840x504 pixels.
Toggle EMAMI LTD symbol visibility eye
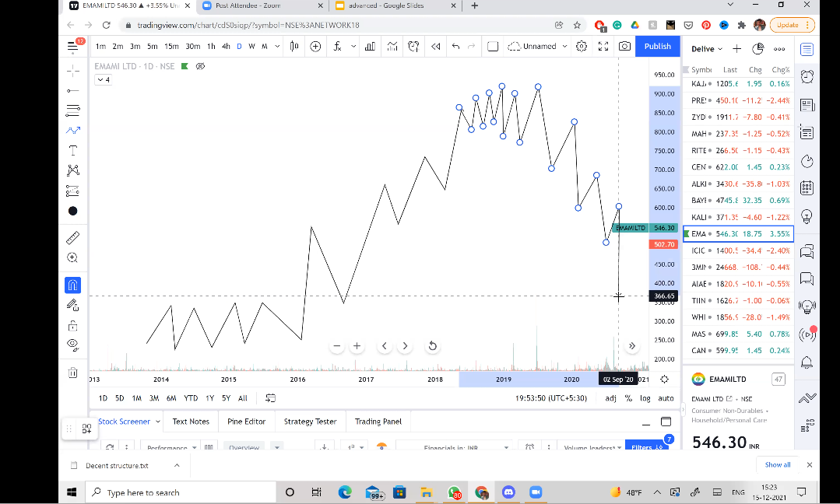pos(200,67)
